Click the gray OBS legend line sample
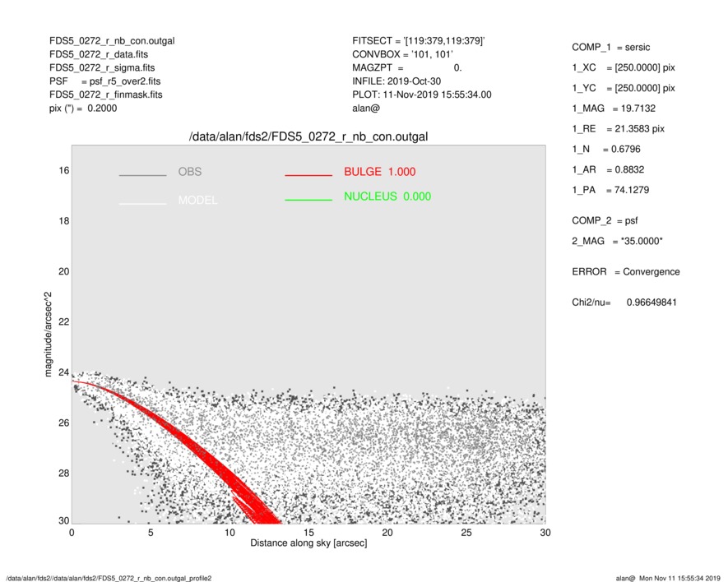Viewport: 728px width, 582px height. coord(142,175)
